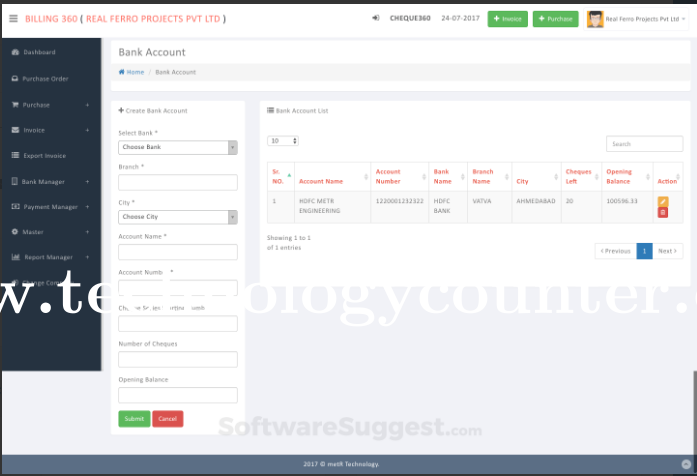Click the Bank Manager building icon
The height and width of the screenshot is (476, 697).
click(15, 181)
